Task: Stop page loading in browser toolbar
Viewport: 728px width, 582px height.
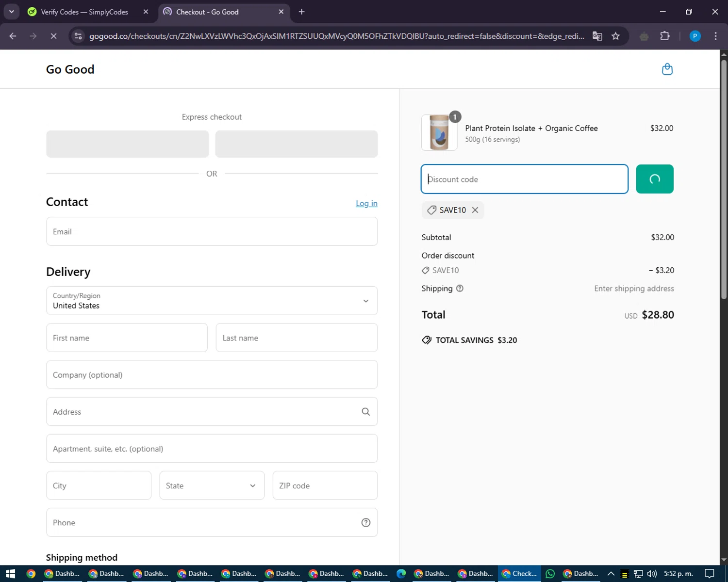Action: click(x=53, y=36)
